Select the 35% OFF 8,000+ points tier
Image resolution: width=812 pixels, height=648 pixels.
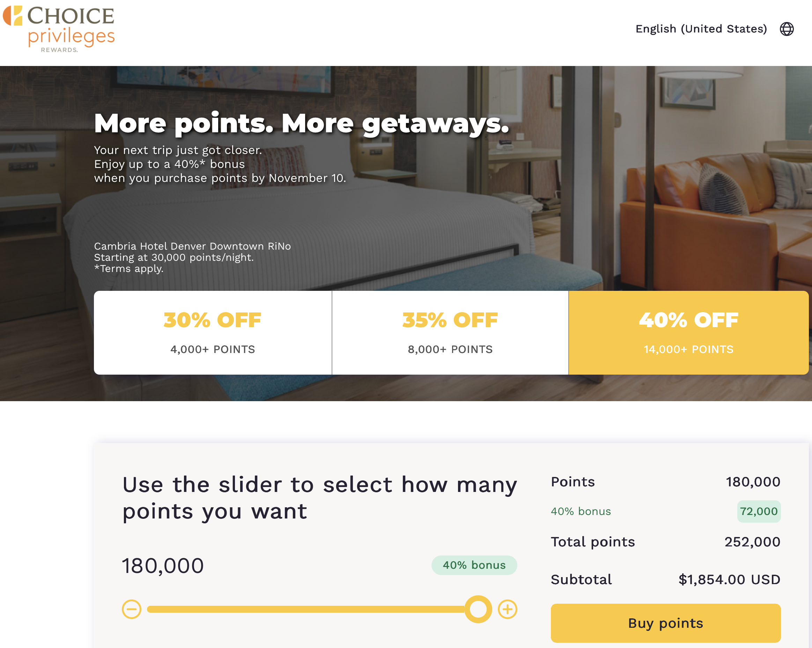point(450,332)
